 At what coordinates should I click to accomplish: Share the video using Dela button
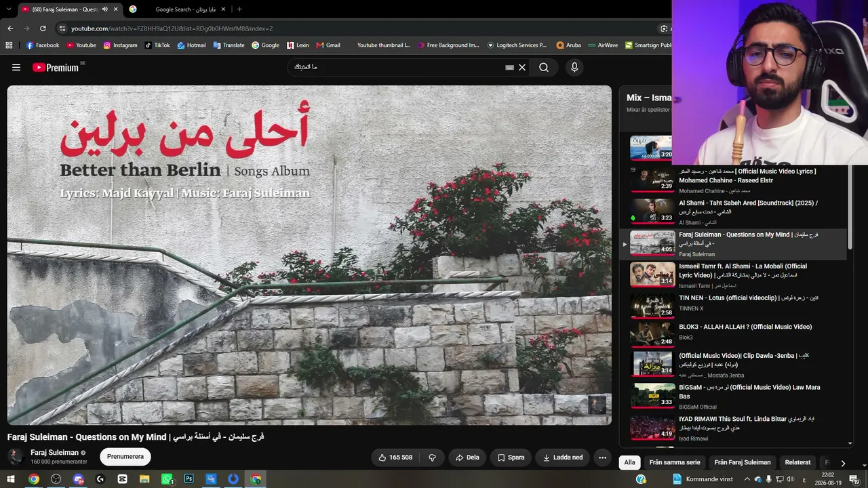click(x=467, y=457)
